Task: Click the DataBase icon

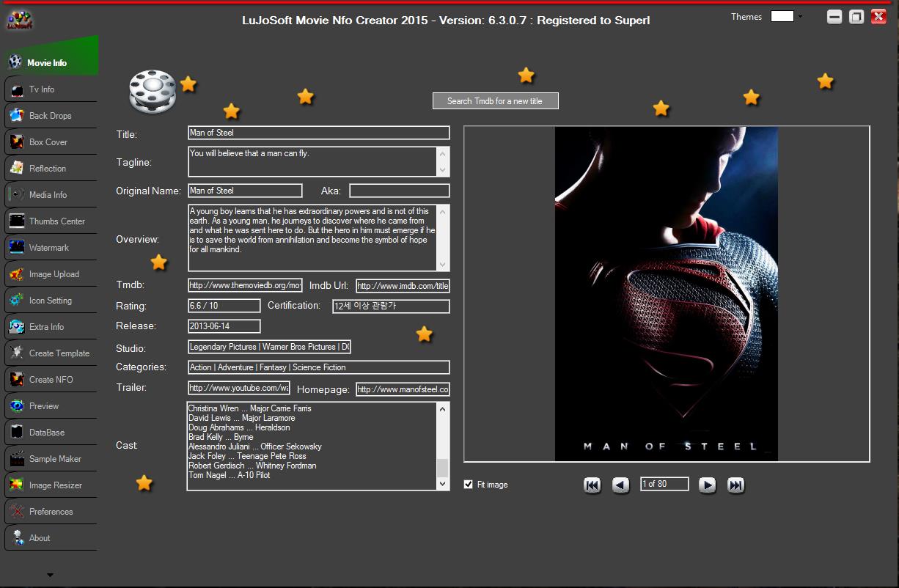Action: pos(16,432)
